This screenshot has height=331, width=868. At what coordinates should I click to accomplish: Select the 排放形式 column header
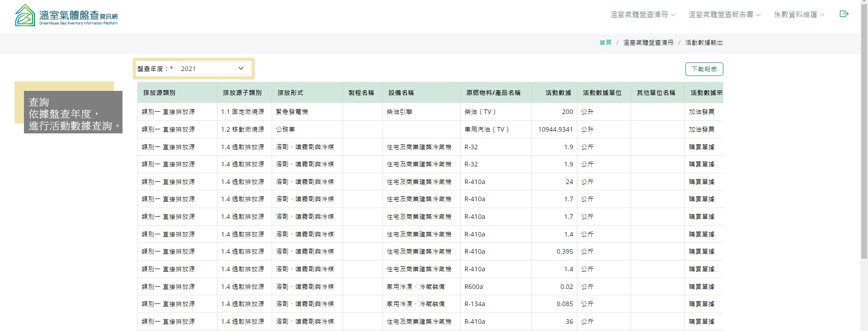290,93
